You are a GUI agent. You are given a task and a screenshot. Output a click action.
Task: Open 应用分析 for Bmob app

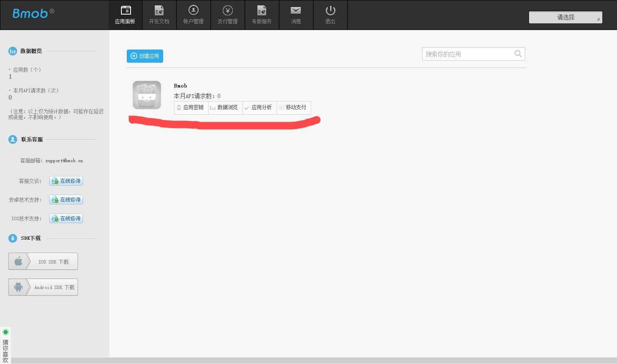coord(259,108)
